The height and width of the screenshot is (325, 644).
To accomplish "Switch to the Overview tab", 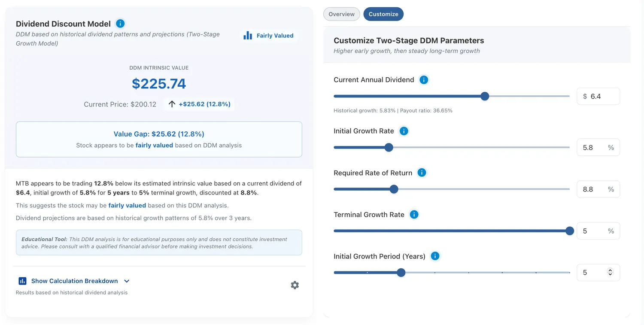I will [342, 14].
